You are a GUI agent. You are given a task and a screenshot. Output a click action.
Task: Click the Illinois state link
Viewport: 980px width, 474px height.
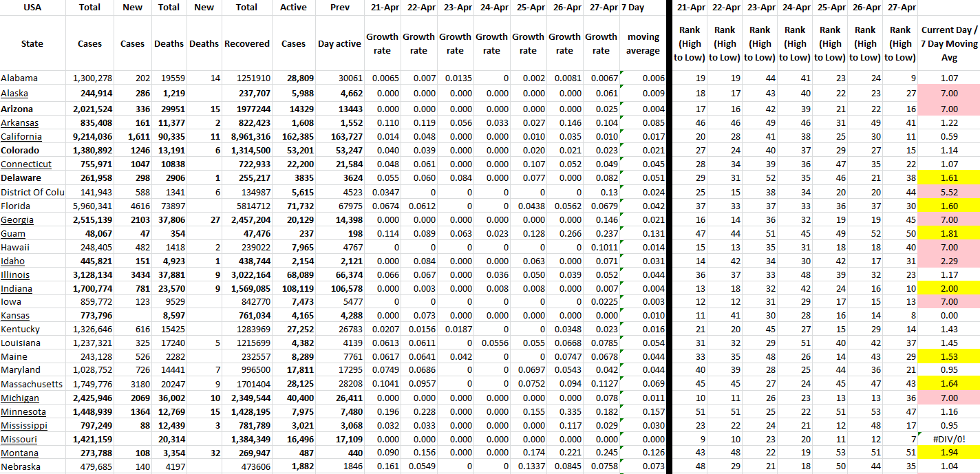coord(15,274)
